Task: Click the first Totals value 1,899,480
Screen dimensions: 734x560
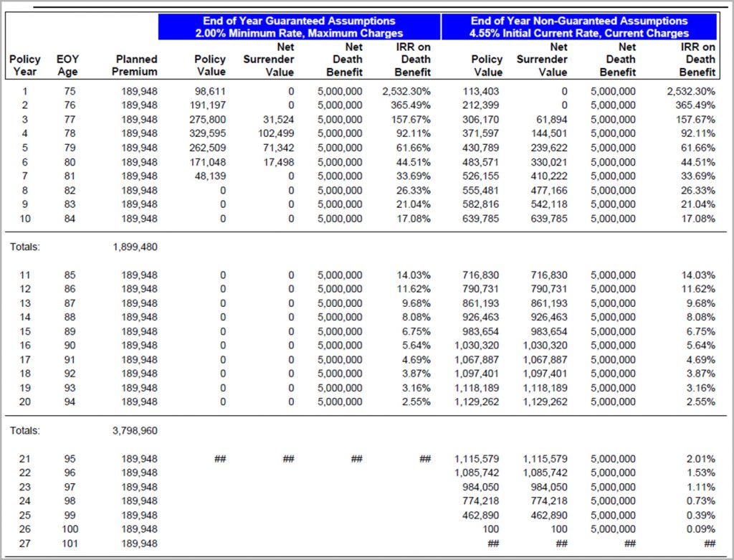Action: [x=135, y=247]
